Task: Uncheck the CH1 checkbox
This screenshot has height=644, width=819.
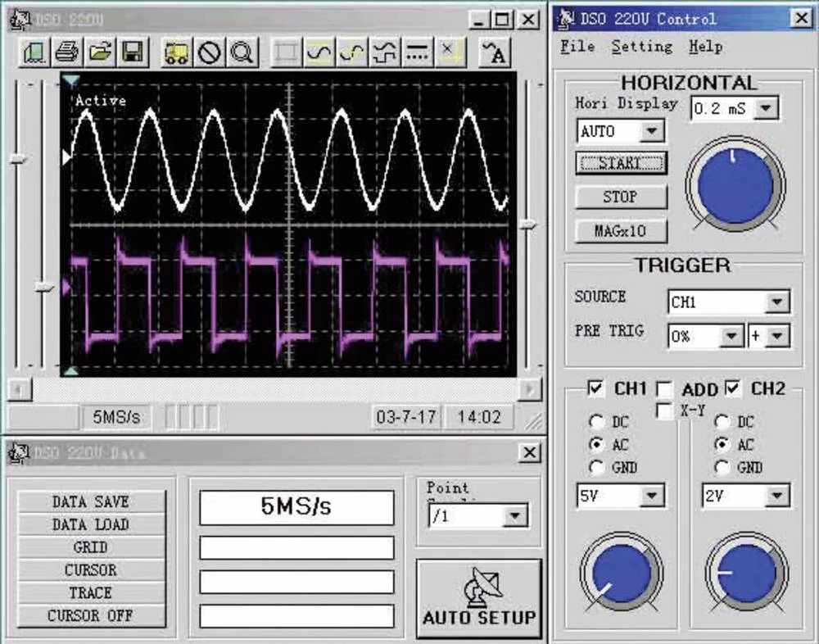Action: 596,388
